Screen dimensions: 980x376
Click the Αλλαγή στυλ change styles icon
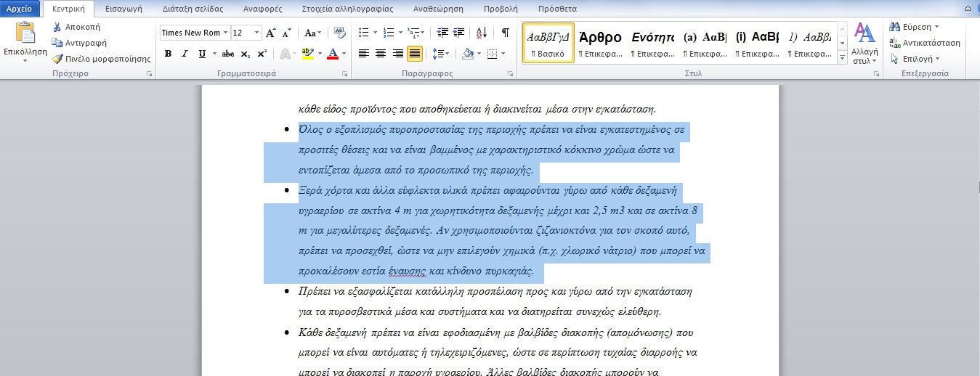864,33
